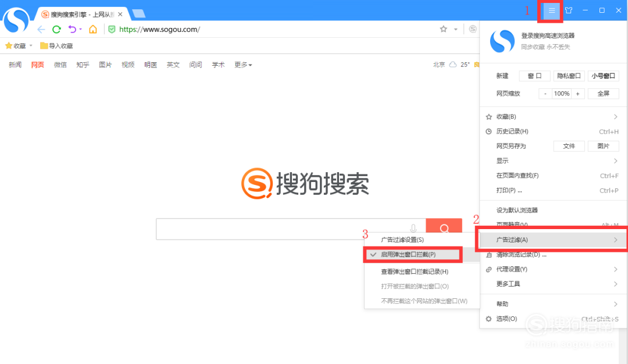The width and height of the screenshot is (628, 364).
Task: Choose 打印(P) menu item
Action: point(553,190)
